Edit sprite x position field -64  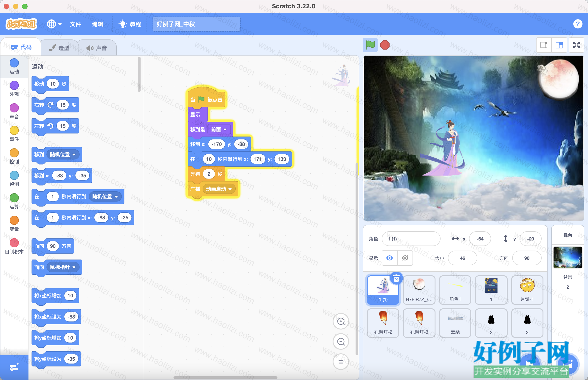click(x=480, y=239)
